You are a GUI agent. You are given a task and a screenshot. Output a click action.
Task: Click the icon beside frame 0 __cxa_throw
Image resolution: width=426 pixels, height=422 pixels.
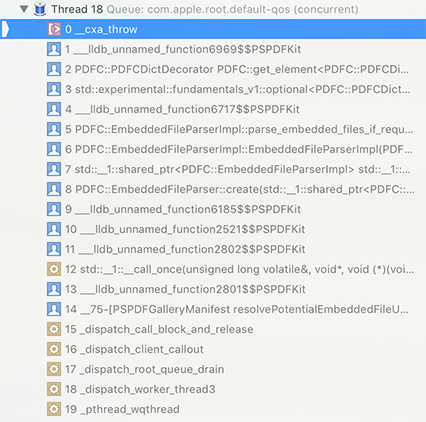[54, 29]
